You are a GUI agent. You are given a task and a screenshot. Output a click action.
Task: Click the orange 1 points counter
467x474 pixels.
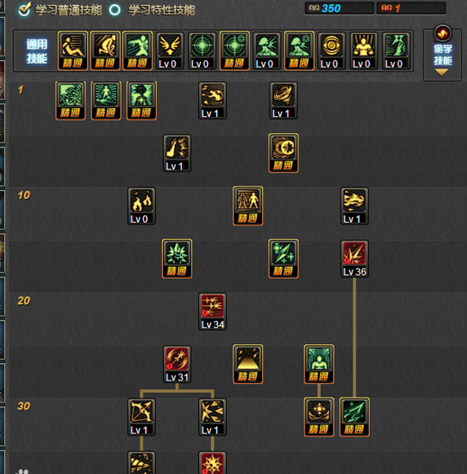(x=411, y=8)
